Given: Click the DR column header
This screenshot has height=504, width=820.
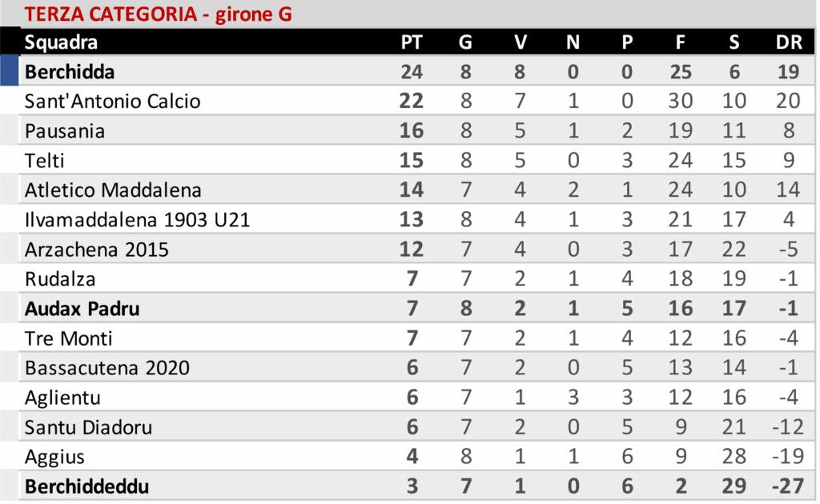Looking at the screenshot, I should click(788, 42).
